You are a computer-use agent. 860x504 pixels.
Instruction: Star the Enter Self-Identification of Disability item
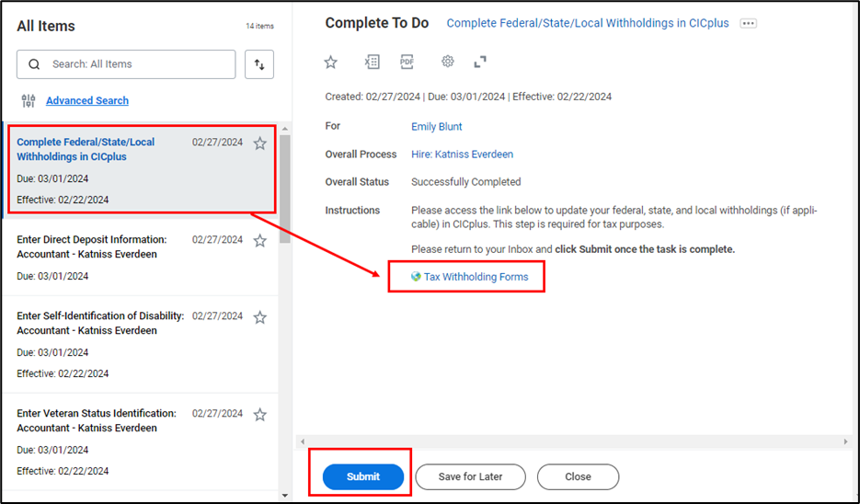pos(260,317)
